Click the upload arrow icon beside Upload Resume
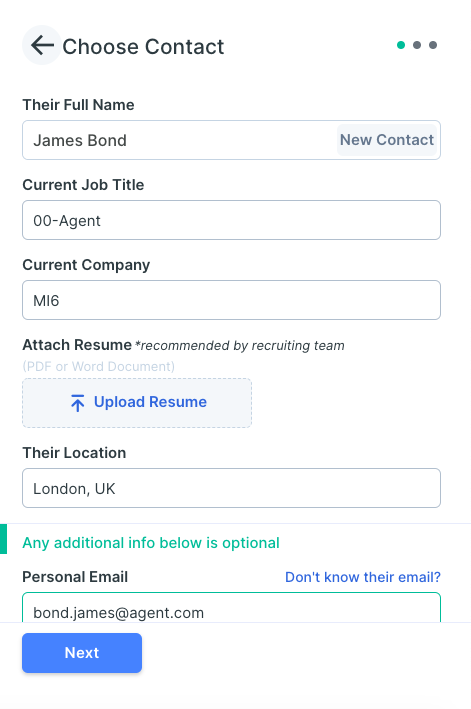The width and height of the screenshot is (471, 709). tap(78, 402)
